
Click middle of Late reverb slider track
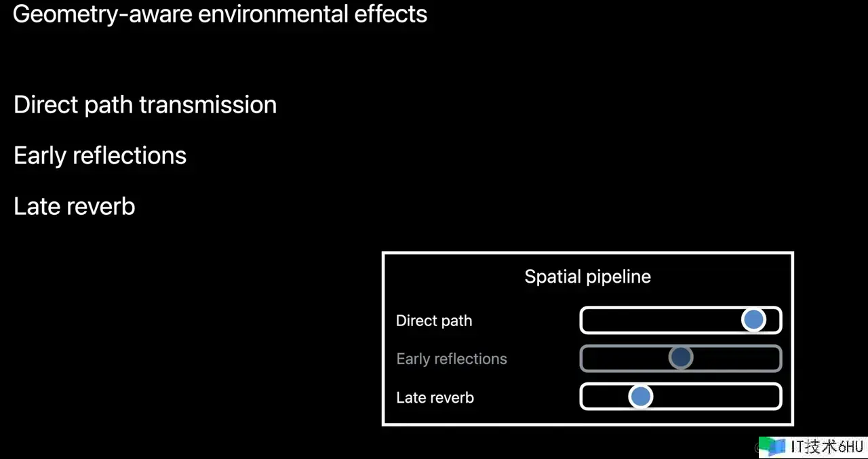click(x=681, y=397)
